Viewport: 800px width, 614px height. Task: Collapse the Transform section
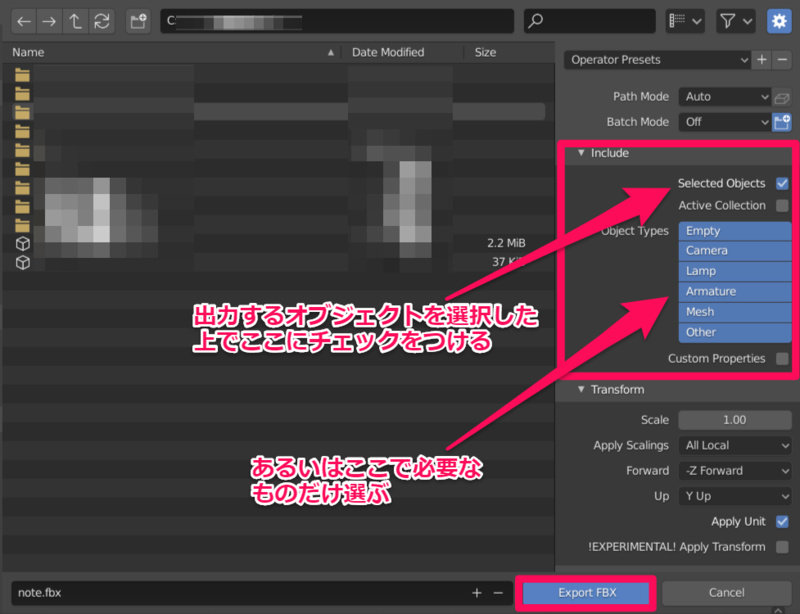point(581,389)
